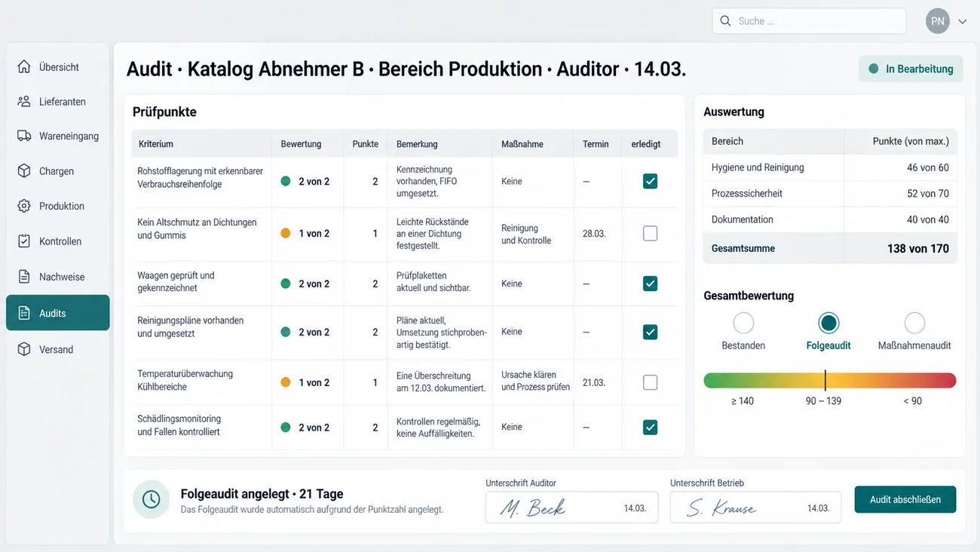Click green status dot for Schädlingsmonitoring row

point(286,428)
